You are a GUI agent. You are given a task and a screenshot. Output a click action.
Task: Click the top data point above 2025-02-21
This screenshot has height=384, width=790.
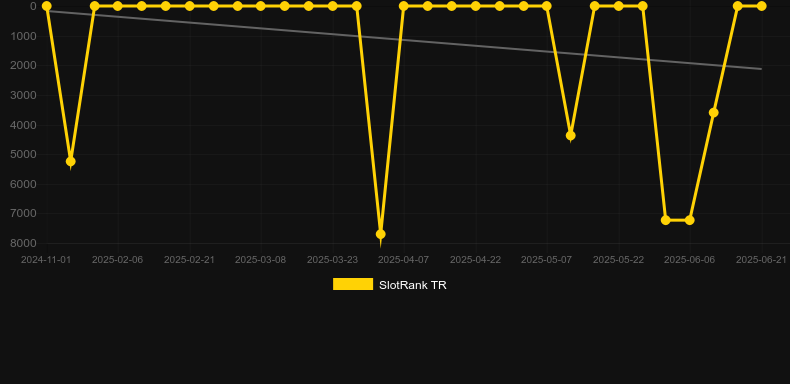189,6
